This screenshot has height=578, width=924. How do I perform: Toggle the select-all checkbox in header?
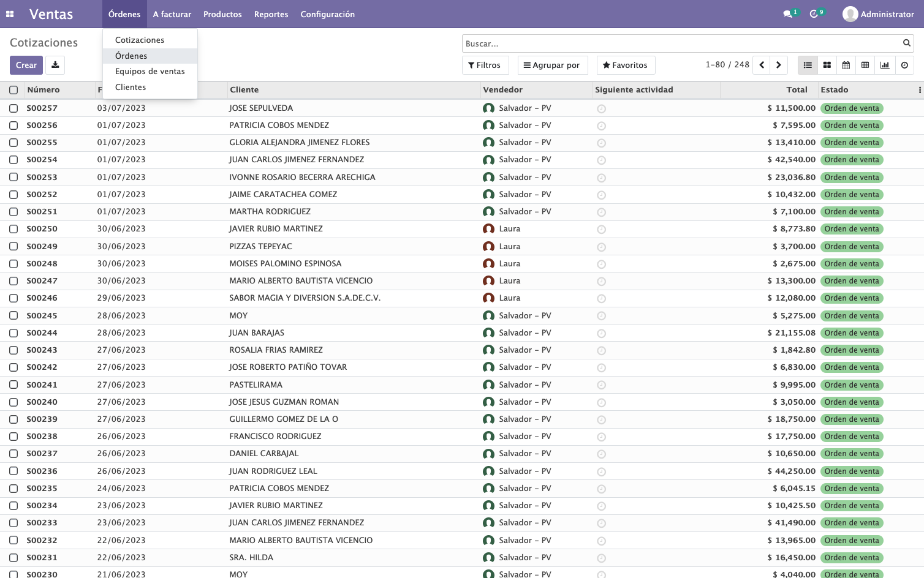(x=13, y=90)
